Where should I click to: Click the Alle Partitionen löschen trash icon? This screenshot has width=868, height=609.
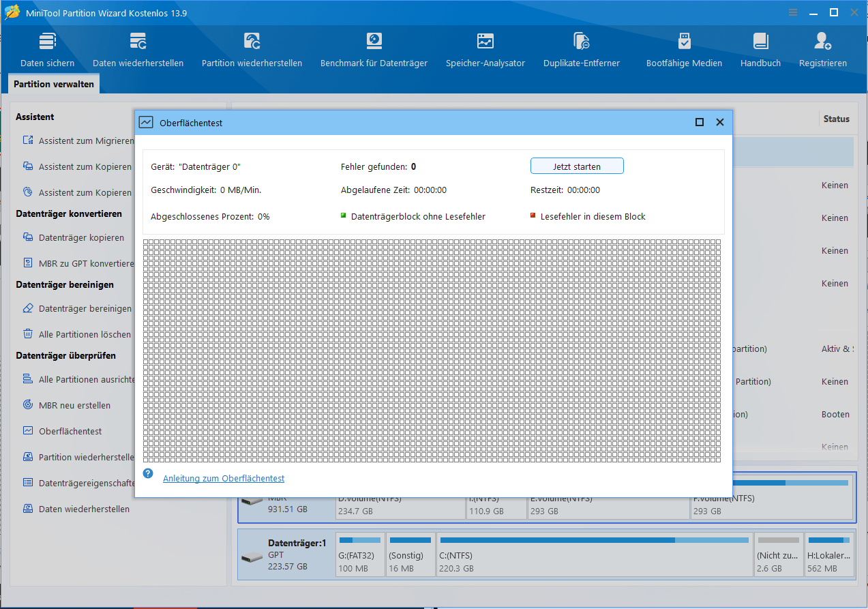coord(28,334)
